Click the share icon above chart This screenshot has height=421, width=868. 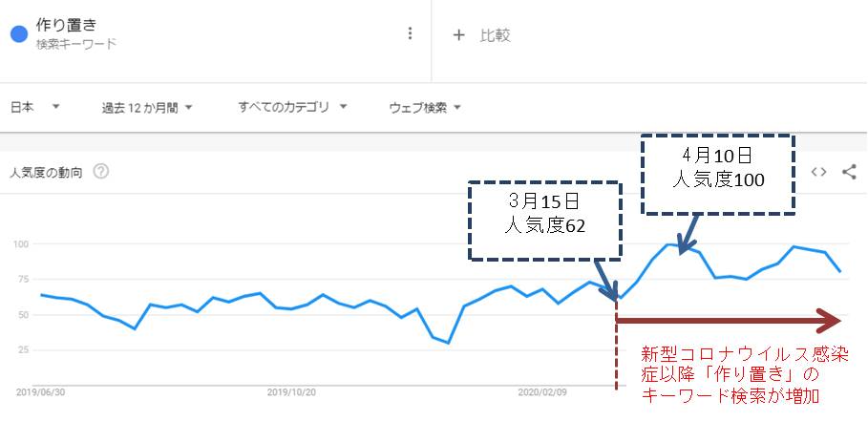(849, 172)
